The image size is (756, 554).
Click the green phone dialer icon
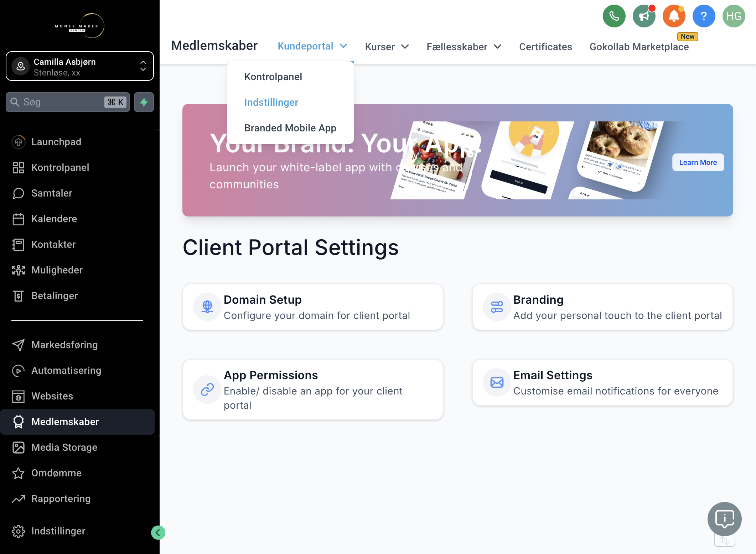(614, 16)
